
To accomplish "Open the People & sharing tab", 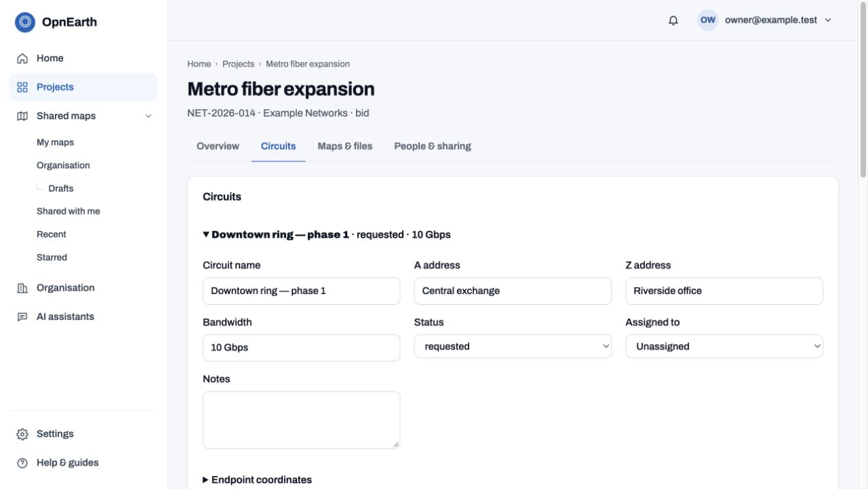I will 432,146.
